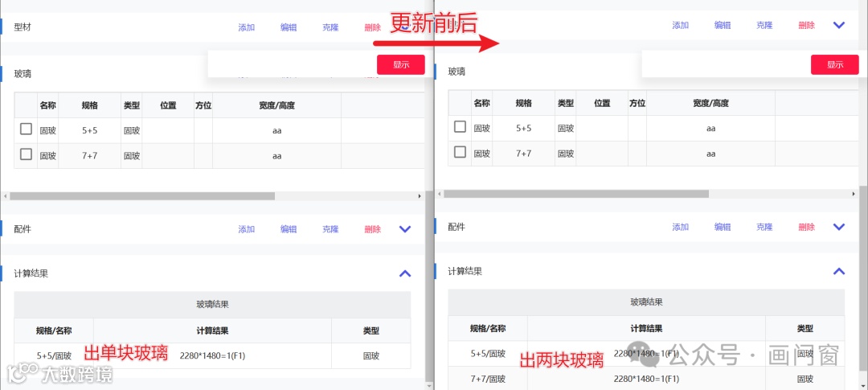The height and width of the screenshot is (390, 868).
Task: Click 删除 in the 配件 row, right pane
Action: click(x=807, y=227)
